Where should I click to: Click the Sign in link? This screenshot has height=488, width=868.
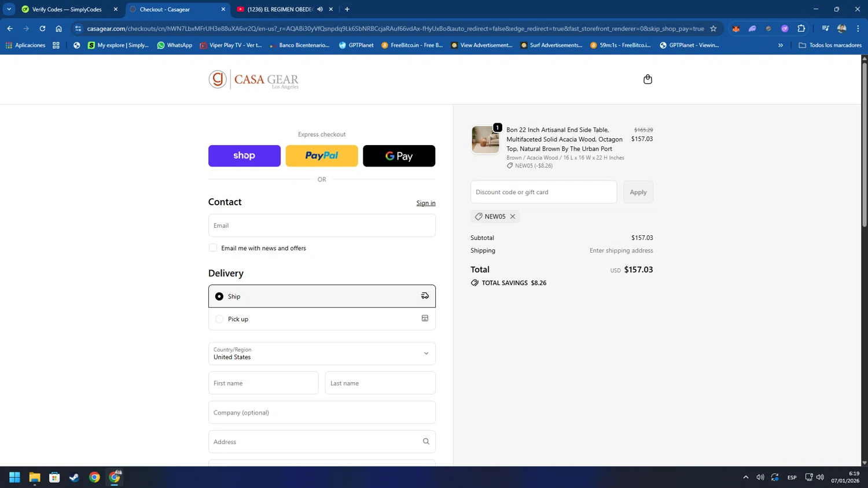point(426,203)
